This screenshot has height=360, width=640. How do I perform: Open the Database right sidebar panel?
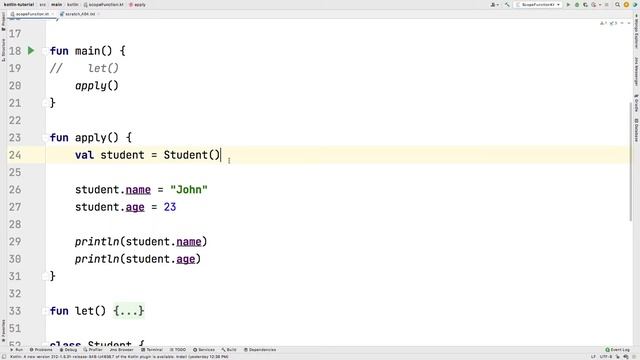pyautogui.click(x=636, y=130)
